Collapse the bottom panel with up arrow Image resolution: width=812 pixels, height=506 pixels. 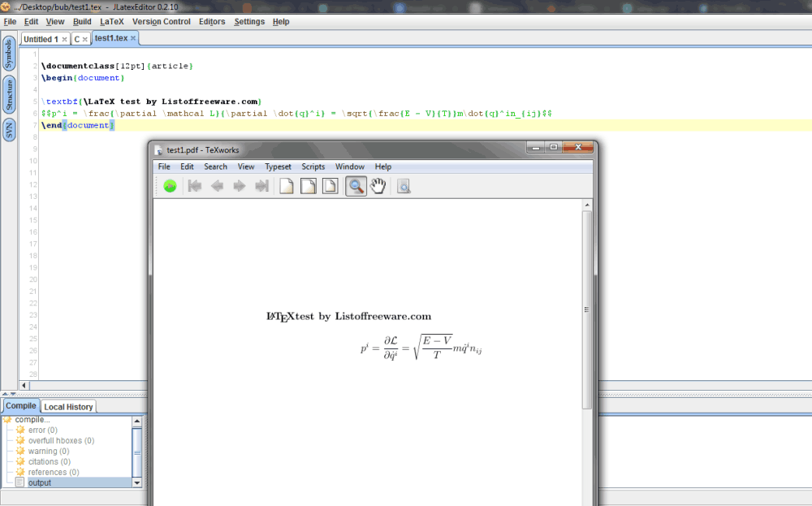(x=5, y=394)
